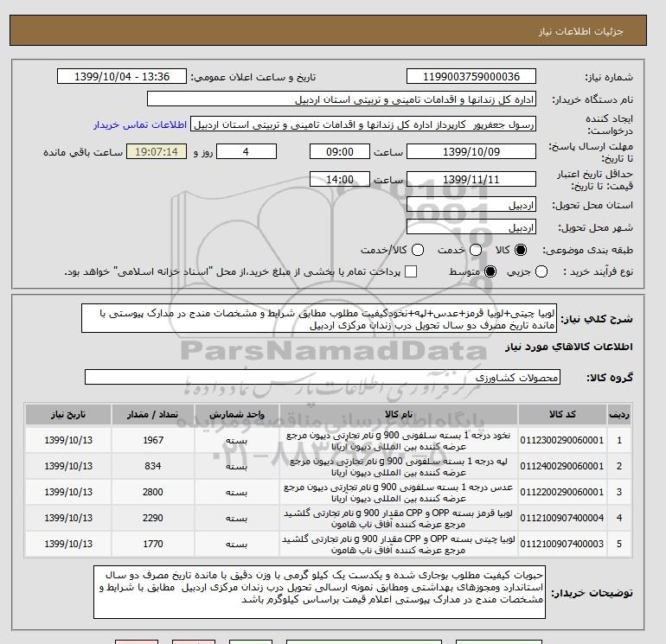Open the buyer contact information link

[x=140, y=124]
